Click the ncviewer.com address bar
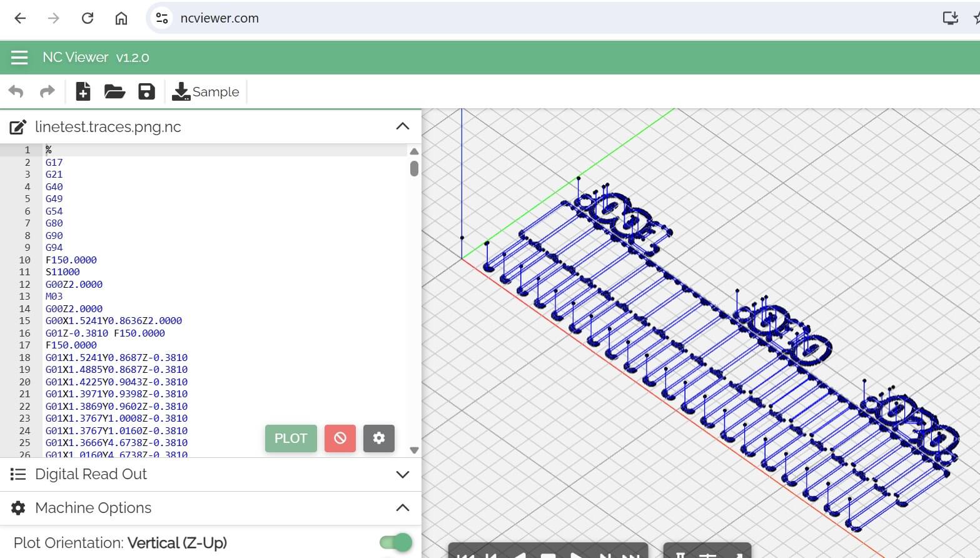 coord(220,18)
